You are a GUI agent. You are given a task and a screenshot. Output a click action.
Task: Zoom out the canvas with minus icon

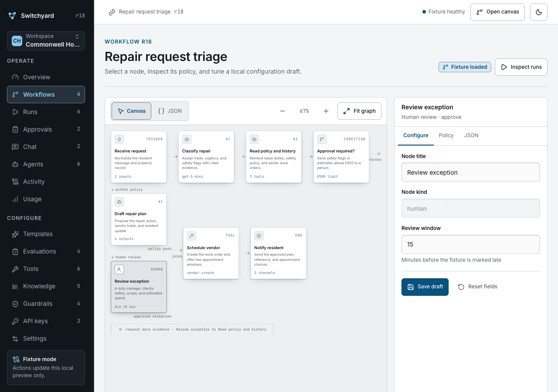point(282,111)
